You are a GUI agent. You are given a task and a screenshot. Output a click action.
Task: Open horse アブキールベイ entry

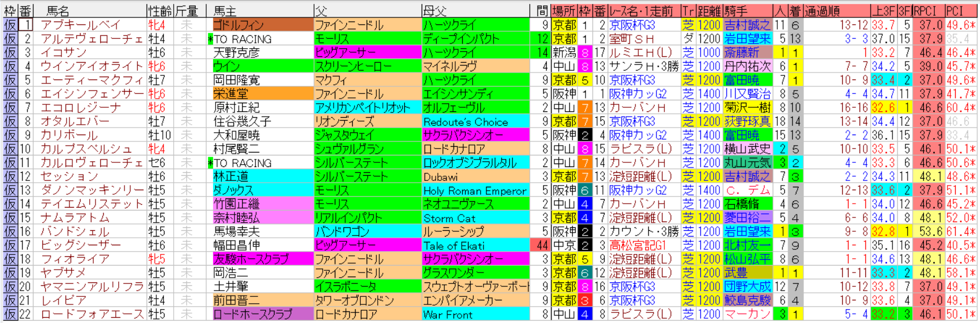tap(81, 25)
